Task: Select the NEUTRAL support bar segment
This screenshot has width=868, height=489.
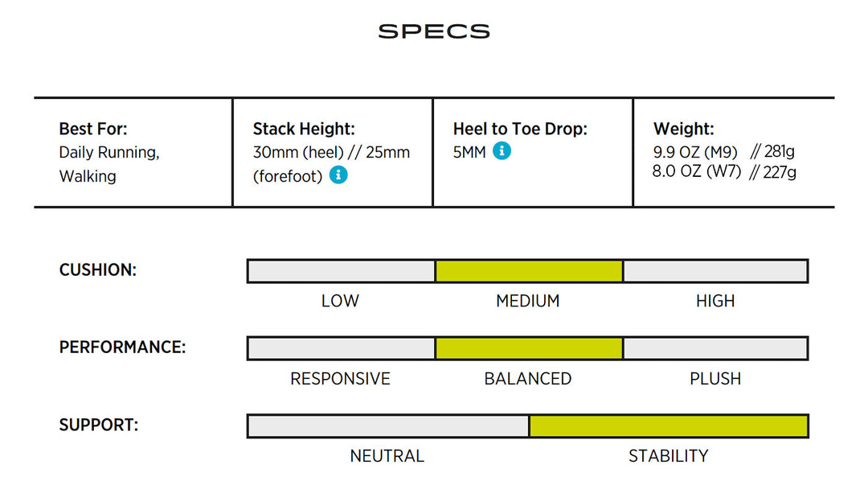Action: click(x=388, y=426)
